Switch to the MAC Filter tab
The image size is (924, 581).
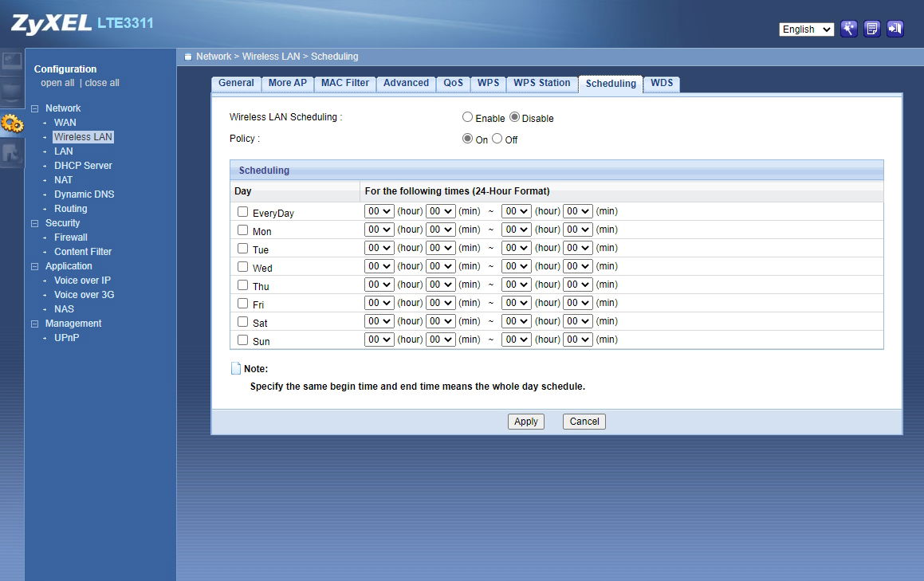pos(345,83)
